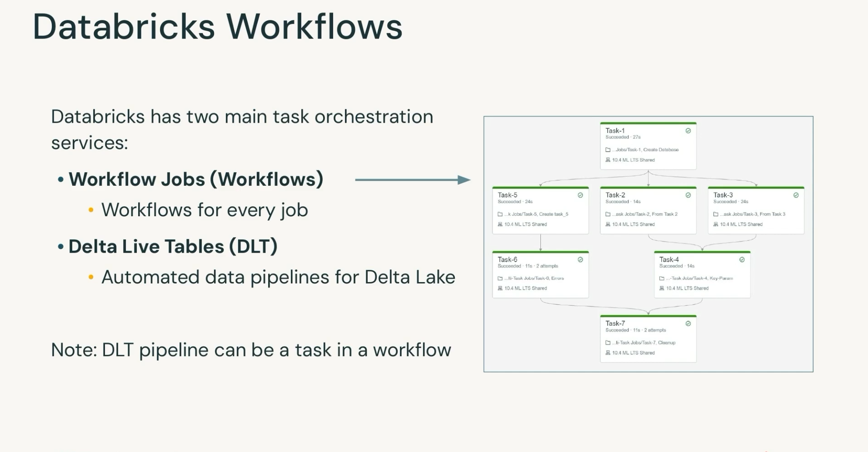868x452 pixels.
Task: Click the 'Databricks Workflows' slide title
Action: tap(218, 27)
